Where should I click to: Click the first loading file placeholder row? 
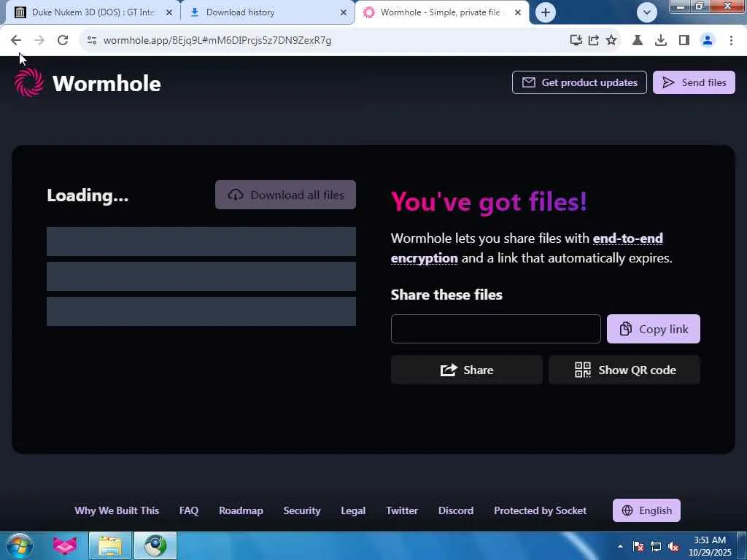tap(201, 241)
